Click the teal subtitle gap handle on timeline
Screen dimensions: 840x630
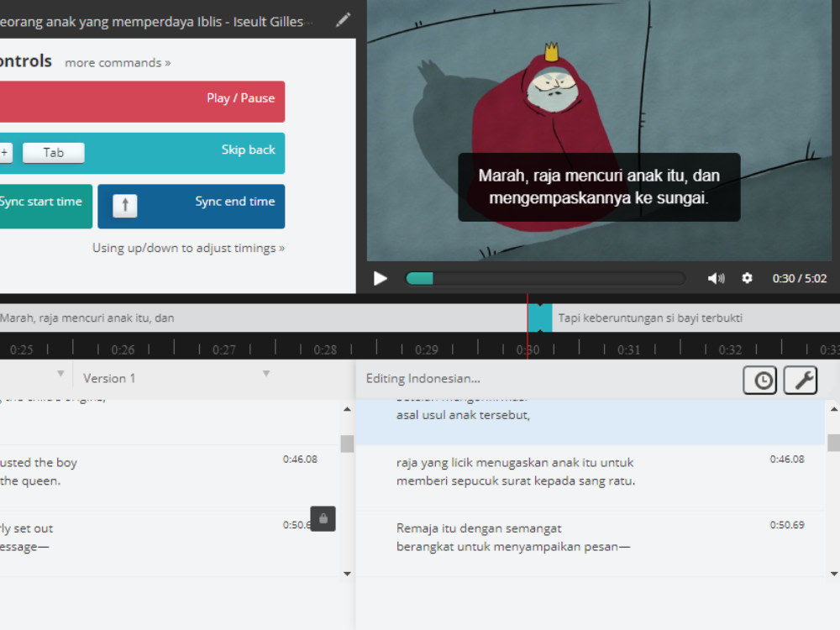tap(540, 318)
